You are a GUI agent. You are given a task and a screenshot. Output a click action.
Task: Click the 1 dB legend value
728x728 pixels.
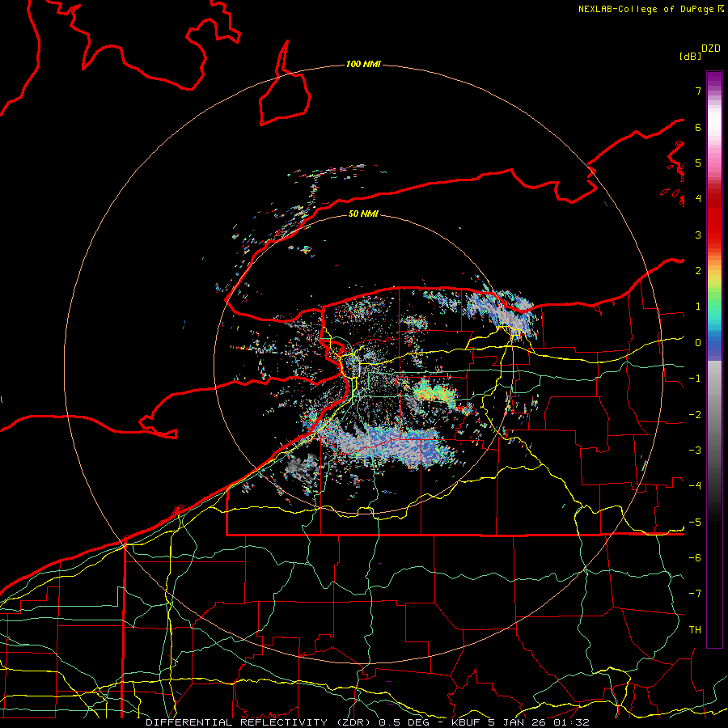coord(698,307)
